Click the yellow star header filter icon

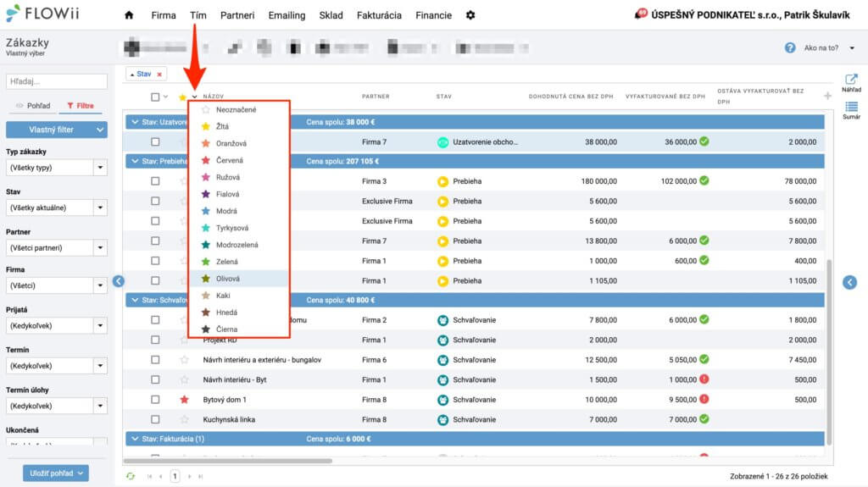[x=182, y=97]
